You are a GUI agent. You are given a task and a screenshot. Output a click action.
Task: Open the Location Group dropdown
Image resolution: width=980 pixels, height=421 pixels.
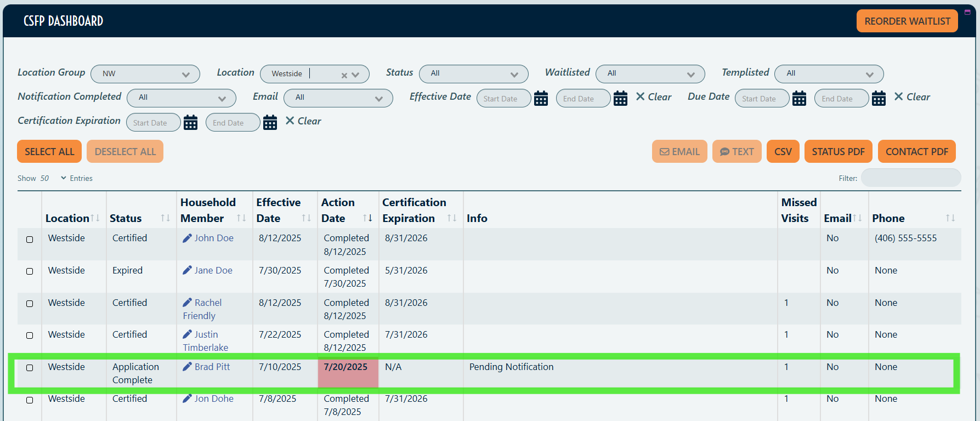tap(145, 74)
